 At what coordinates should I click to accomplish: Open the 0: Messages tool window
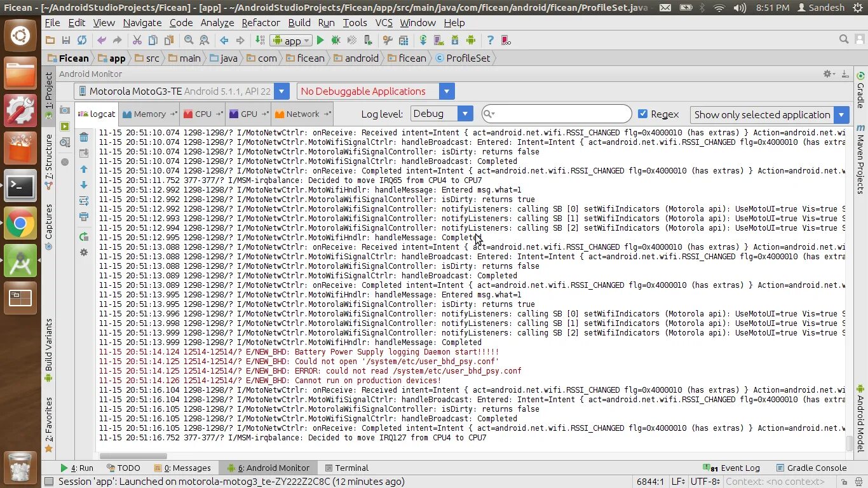tap(182, 468)
